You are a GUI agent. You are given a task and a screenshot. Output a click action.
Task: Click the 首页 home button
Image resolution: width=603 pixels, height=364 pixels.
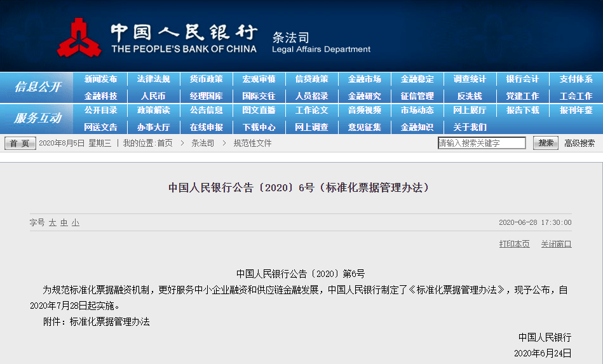click(20, 144)
